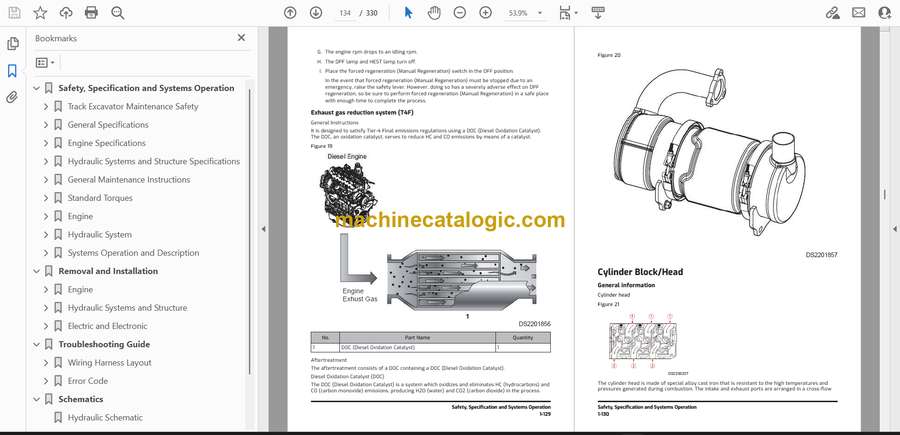900x435 pixels.
Task: Collapse the Removal and Installation section
Action: coord(36,271)
